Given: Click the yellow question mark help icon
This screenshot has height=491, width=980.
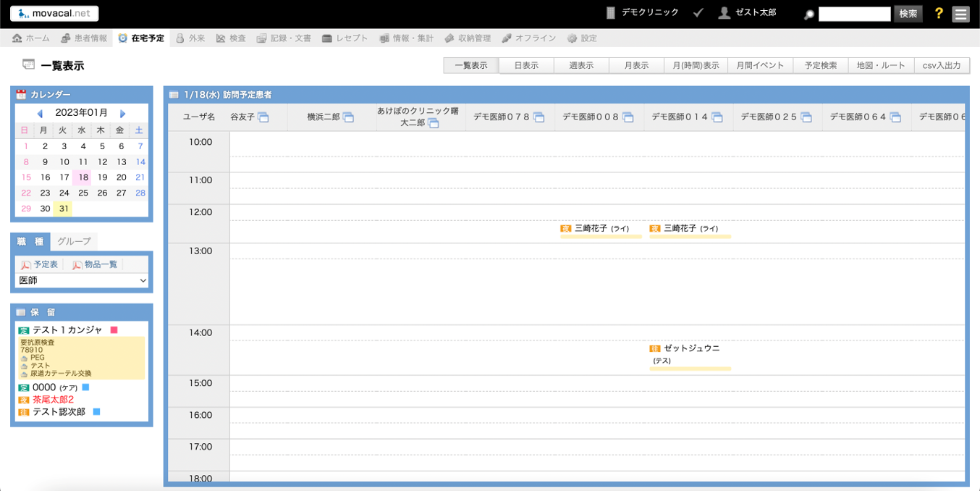Looking at the screenshot, I should click(939, 13).
